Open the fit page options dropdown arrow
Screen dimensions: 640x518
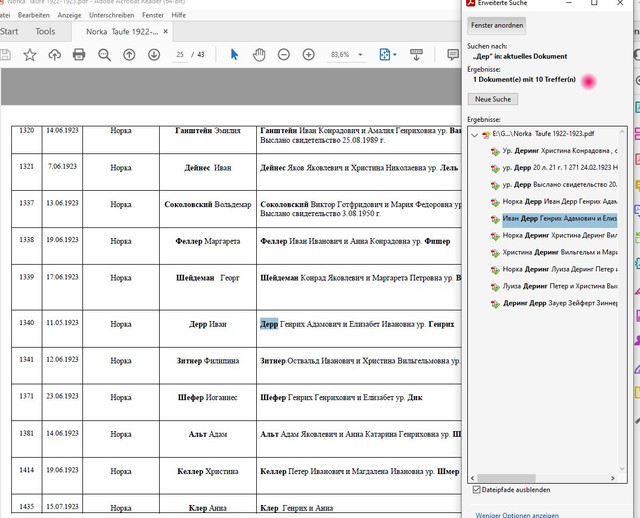[395, 55]
